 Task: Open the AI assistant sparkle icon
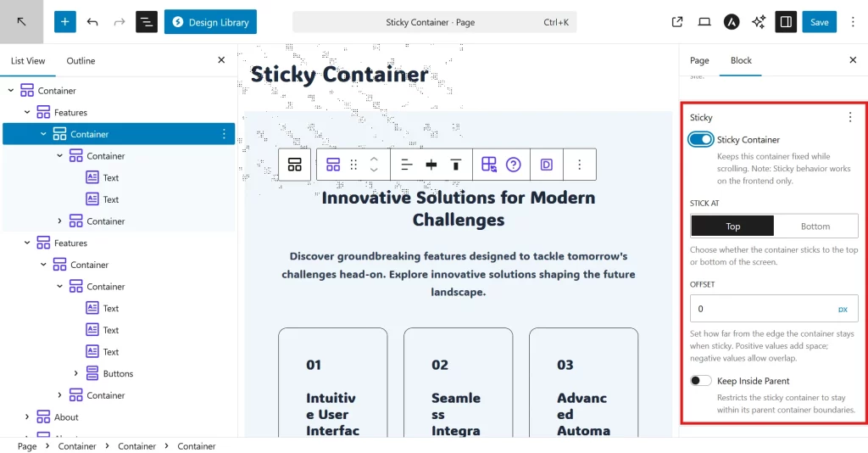coord(758,22)
